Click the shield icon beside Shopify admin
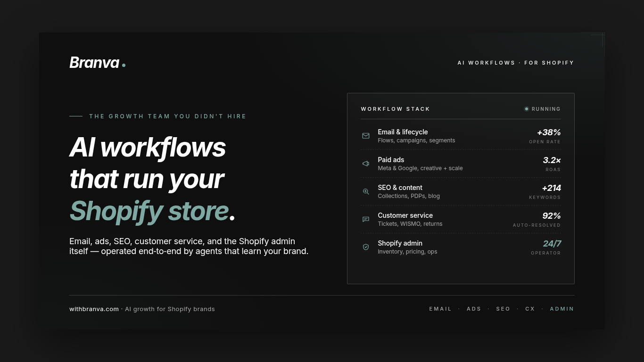Screen dimensions: 644x362 pyautogui.click(x=366, y=247)
